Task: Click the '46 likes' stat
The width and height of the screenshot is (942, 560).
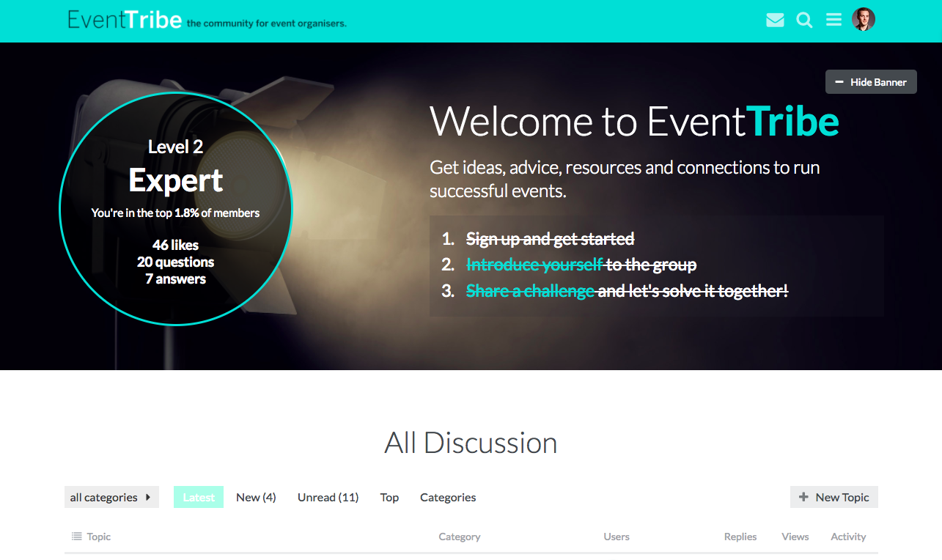Action: pos(175,245)
